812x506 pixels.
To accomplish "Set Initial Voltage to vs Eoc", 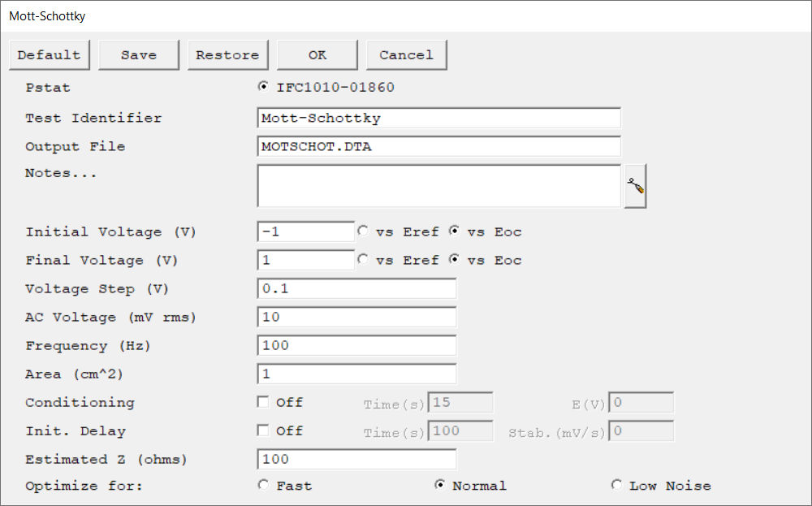I will pos(454,231).
